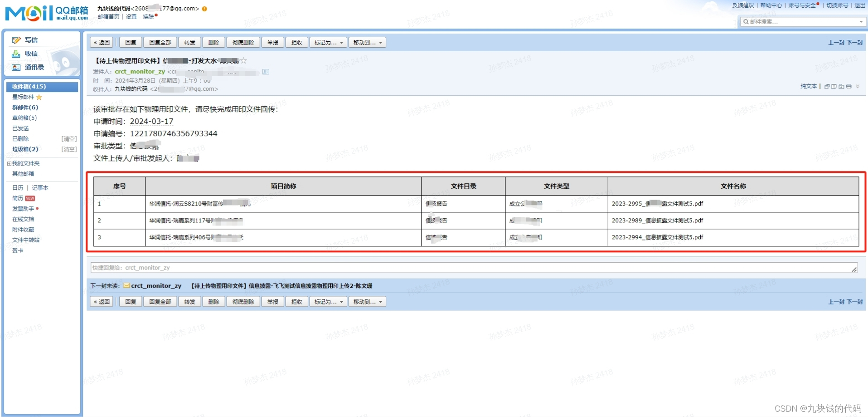Click the note/memo icon beside the print icon
The width and height of the screenshot is (868, 417).
click(x=834, y=86)
